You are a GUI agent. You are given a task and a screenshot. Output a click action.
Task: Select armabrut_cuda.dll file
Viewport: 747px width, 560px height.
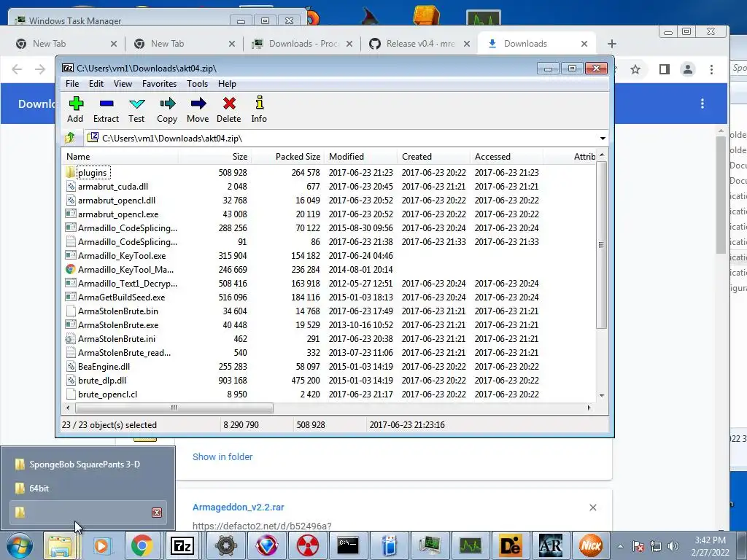329,187
